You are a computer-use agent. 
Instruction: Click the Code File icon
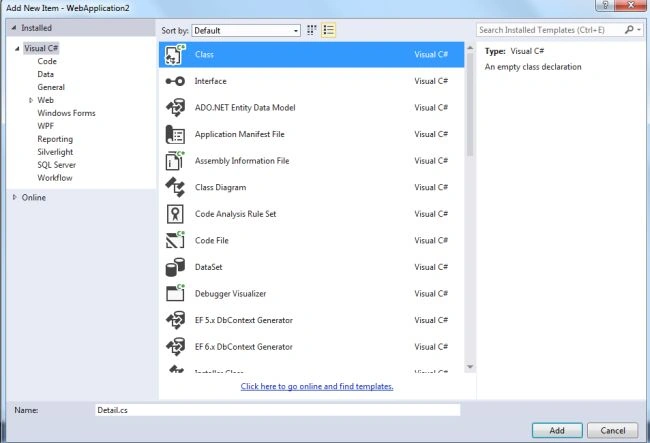[x=175, y=240]
